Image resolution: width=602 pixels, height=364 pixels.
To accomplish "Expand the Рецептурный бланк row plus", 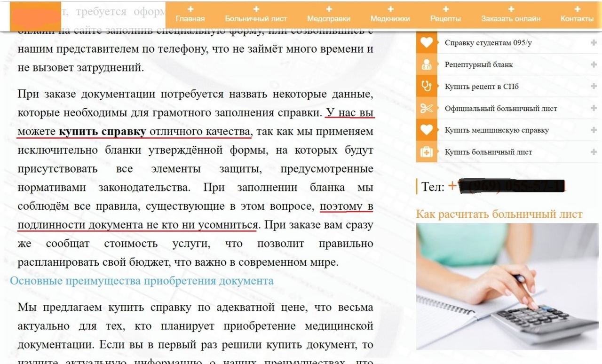I will coord(594,64).
